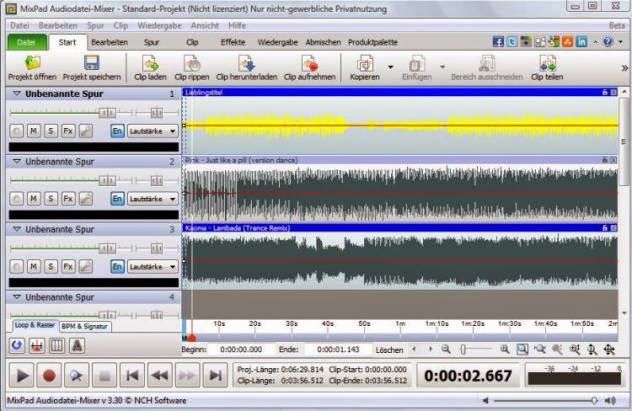This screenshot has width=632, height=411.
Task: Open the Wiedergabe menu in menu bar
Action: (159, 25)
